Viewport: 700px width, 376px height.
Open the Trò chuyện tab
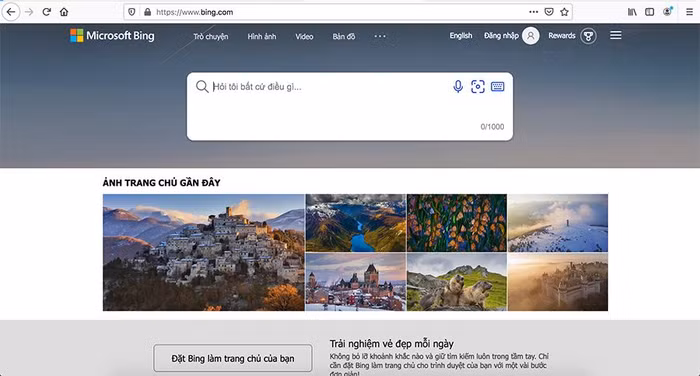click(x=211, y=37)
